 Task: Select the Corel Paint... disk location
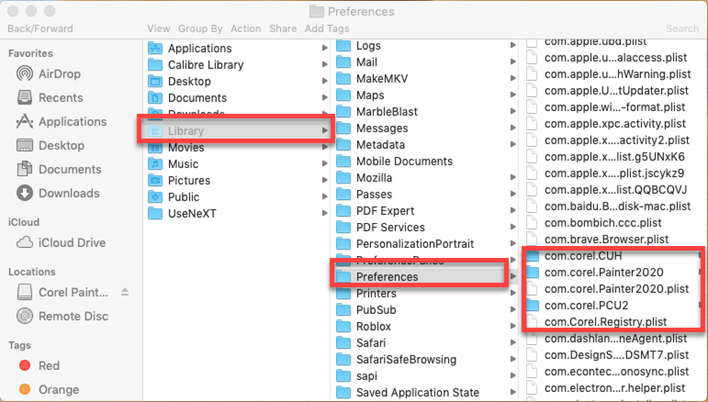pyautogui.click(x=62, y=292)
